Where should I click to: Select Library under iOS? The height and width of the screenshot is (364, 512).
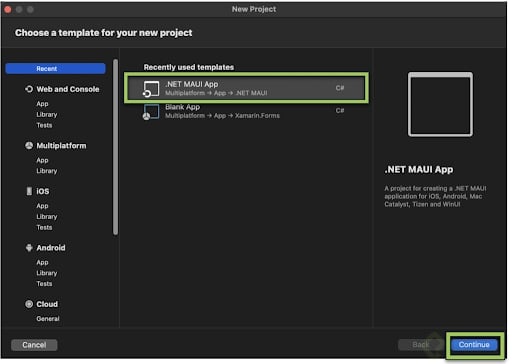coord(47,216)
